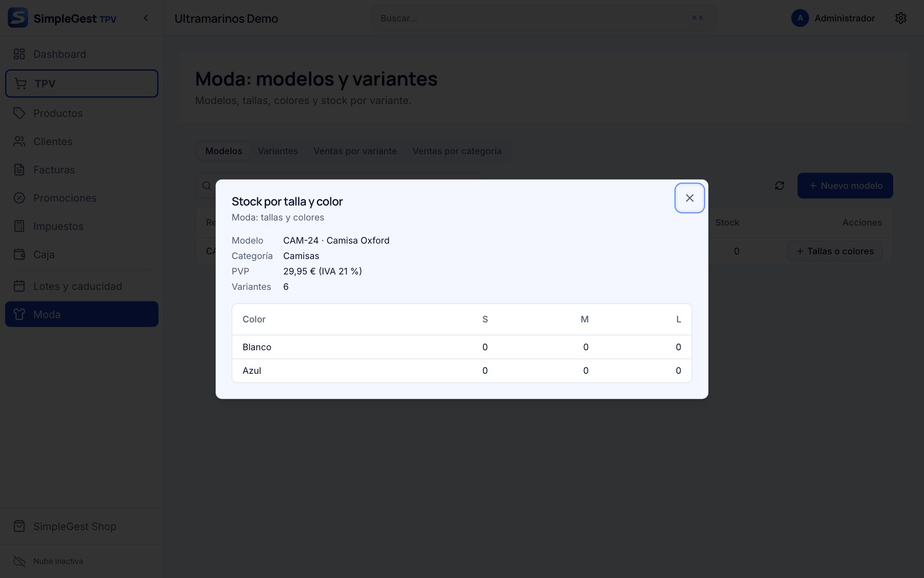Click the Productos tag icon

(x=19, y=113)
